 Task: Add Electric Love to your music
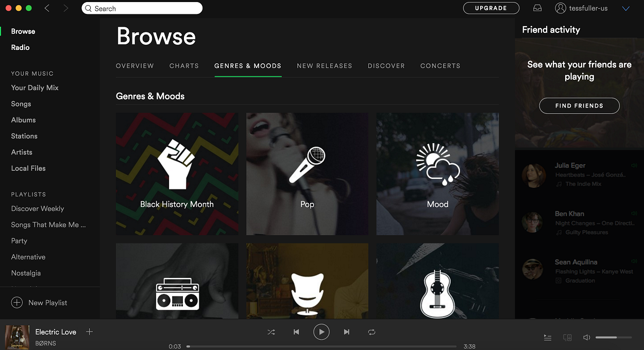click(x=89, y=332)
